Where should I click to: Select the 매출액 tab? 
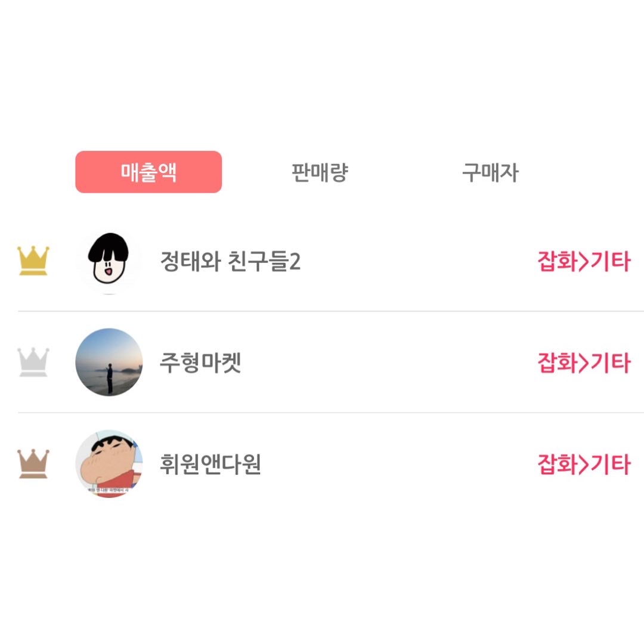[x=148, y=172]
